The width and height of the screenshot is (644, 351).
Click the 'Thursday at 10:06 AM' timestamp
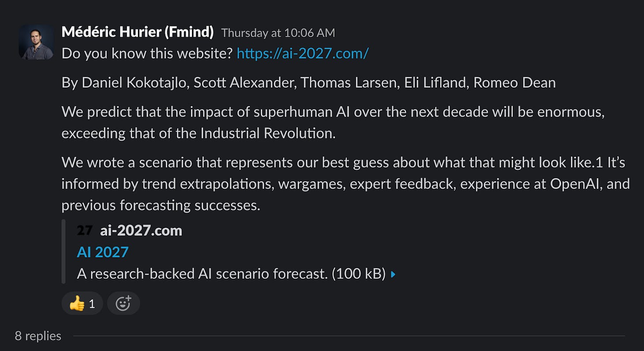click(279, 33)
